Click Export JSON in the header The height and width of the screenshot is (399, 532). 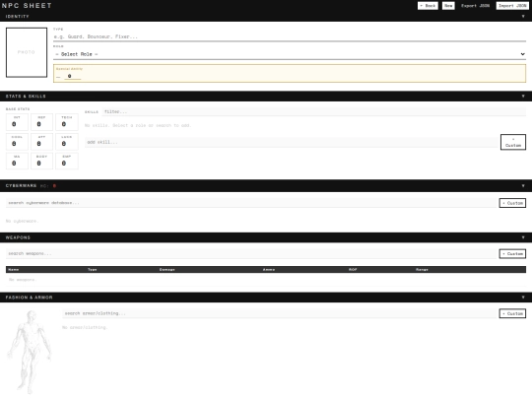click(475, 6)
